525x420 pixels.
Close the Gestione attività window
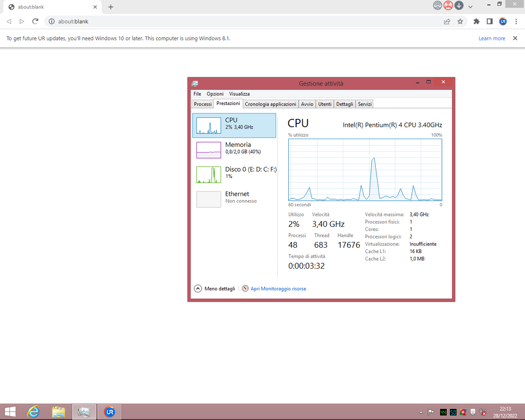click(443, 82)
